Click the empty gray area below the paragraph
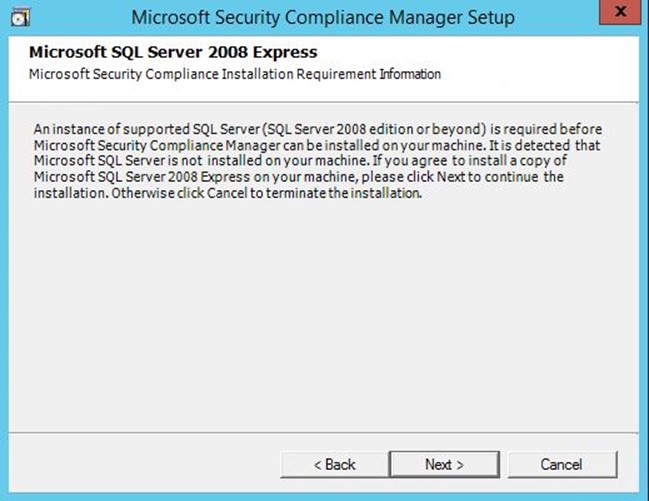 [x=323, y=315]
